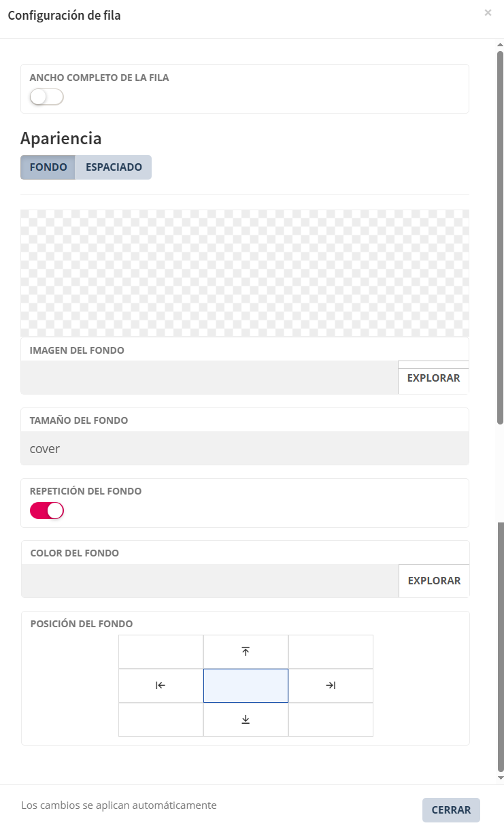The image size is (504, 834).
Task: Click Explorar for Imagen del fondo
Action: [433, 378]
